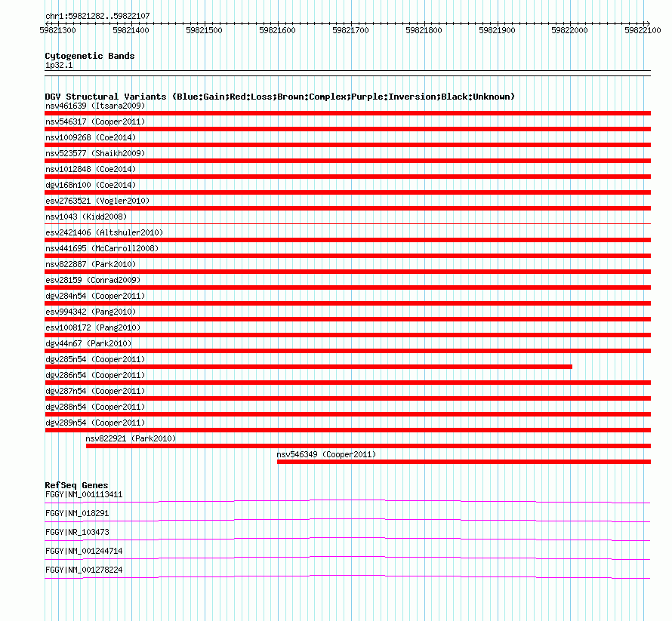
Task: Click the ruler position 59821600
Action: pos(277,30)
